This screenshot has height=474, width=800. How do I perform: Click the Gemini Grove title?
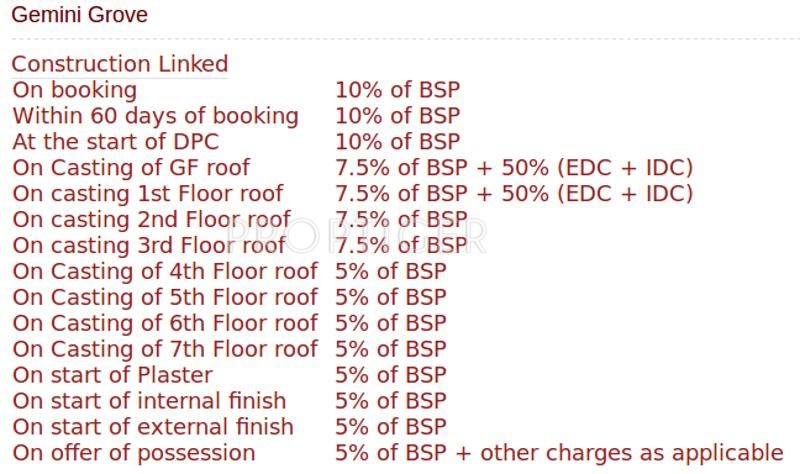coord(79,16)
